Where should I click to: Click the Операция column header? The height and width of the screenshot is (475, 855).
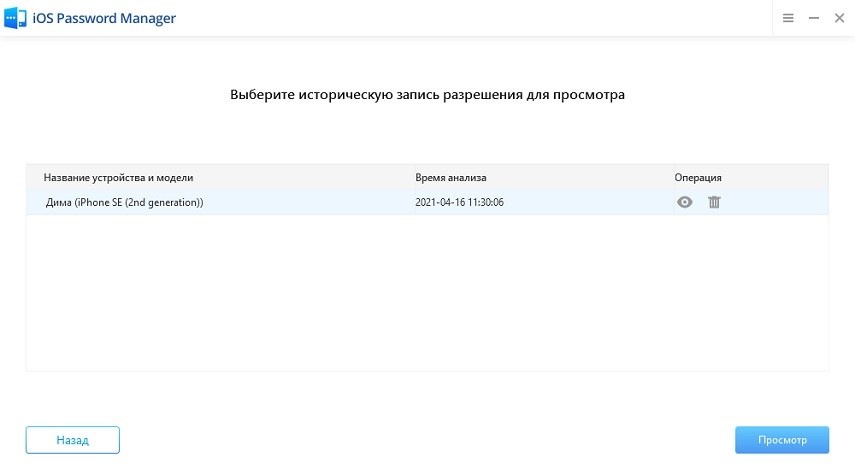point(698,177)
